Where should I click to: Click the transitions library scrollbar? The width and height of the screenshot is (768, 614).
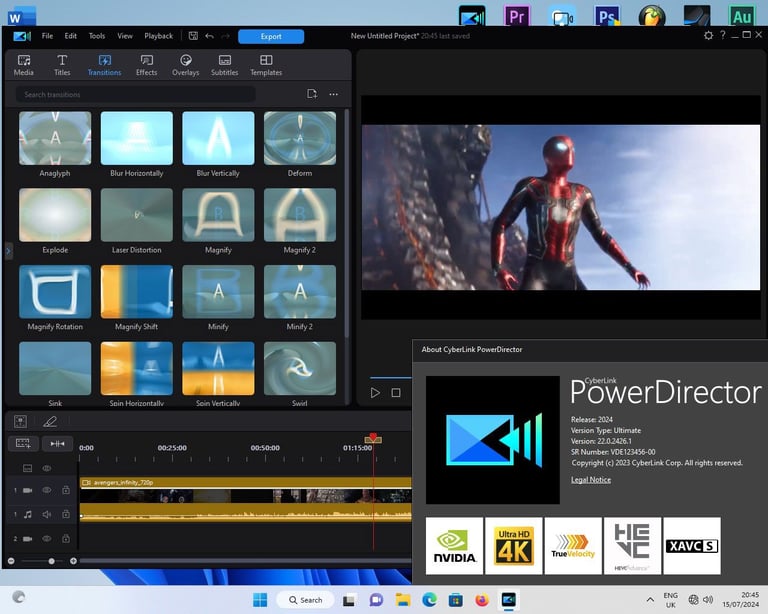click(347, 223)
